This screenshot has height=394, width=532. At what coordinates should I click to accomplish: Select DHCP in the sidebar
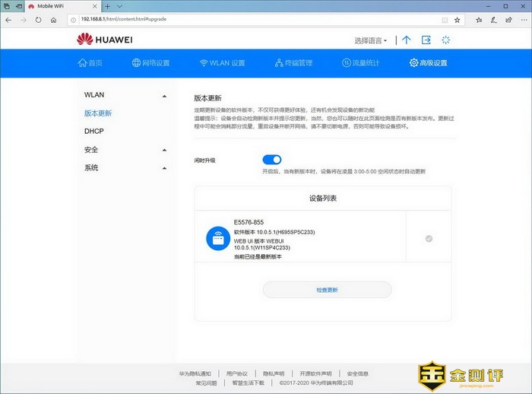(x=94, y=131)
